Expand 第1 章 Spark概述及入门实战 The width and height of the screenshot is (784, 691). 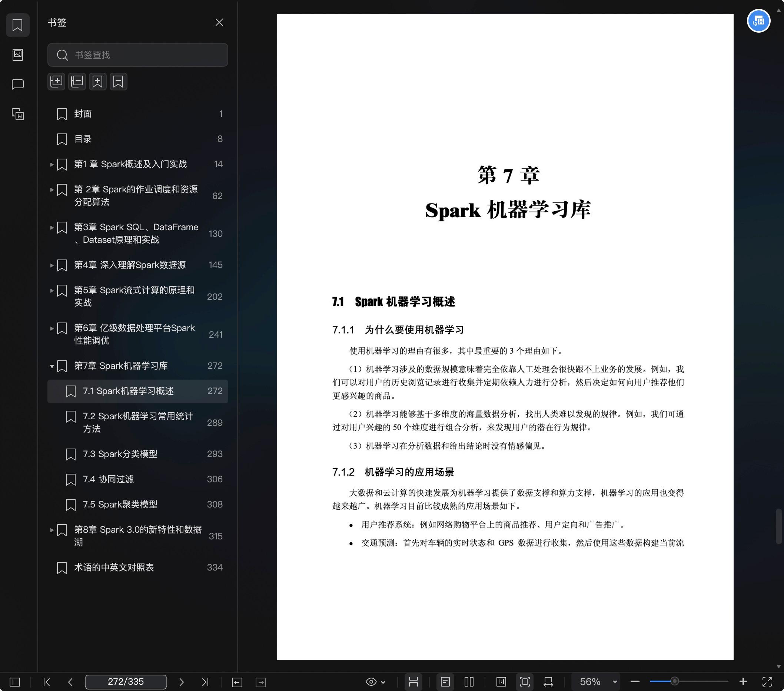click(52, 165)
